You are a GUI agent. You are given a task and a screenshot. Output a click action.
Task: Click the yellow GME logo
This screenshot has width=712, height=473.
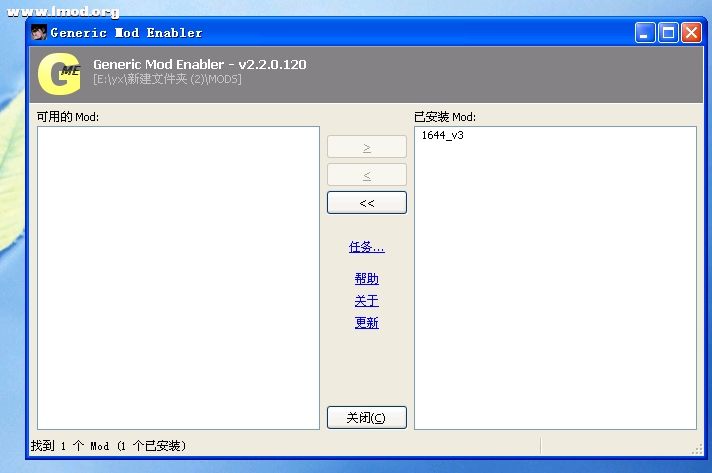point(59,74)
